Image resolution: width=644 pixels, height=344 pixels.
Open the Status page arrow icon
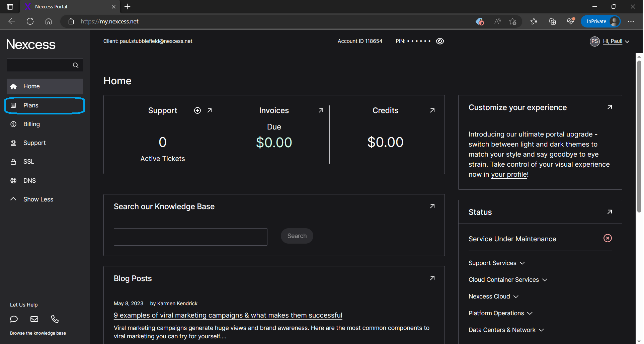(610, 212)
